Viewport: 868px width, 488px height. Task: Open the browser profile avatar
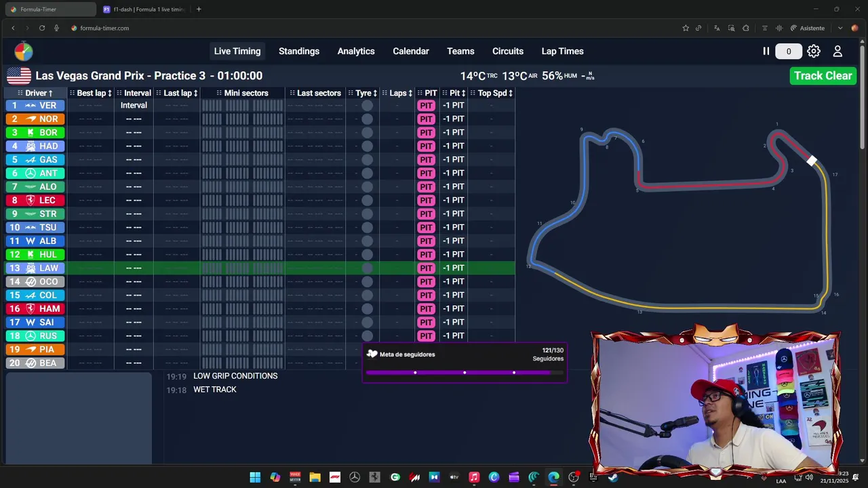coord(854,28)
